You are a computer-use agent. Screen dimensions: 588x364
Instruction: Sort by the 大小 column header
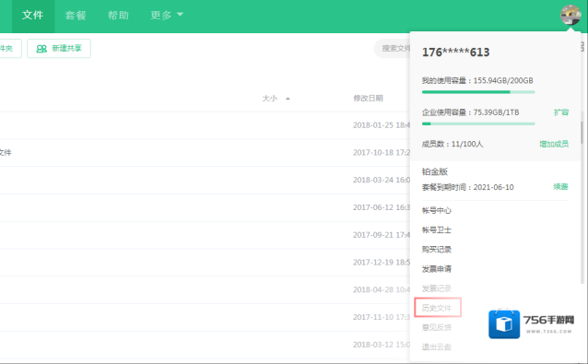269,99
